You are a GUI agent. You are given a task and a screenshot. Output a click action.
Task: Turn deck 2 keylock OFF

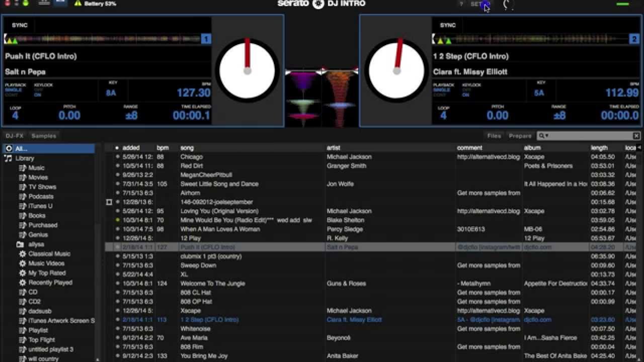tap(466, 90)
